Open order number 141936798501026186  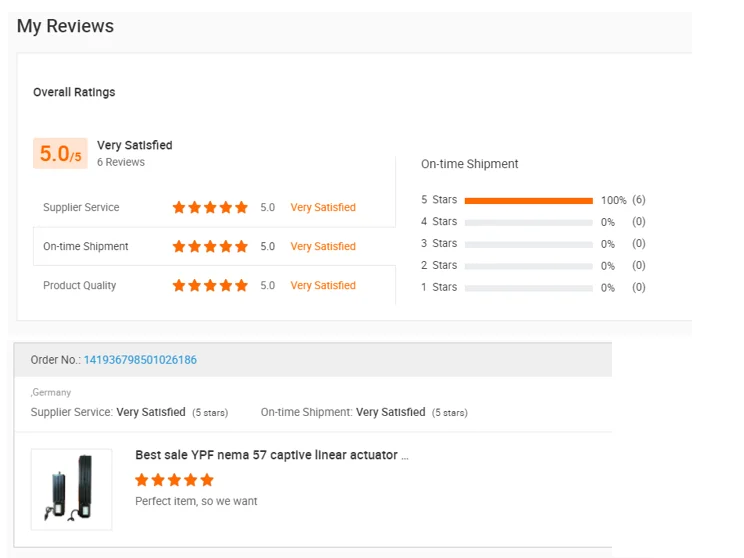coord(140,360)
